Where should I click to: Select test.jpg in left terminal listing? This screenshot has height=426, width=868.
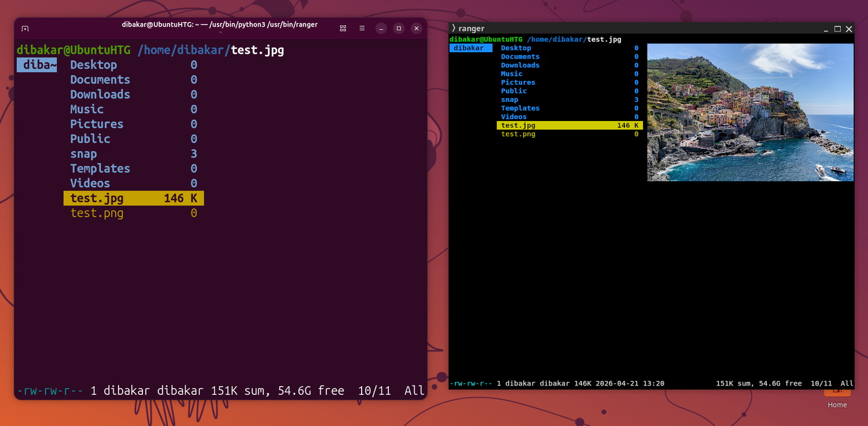click(x=134, y=199)
